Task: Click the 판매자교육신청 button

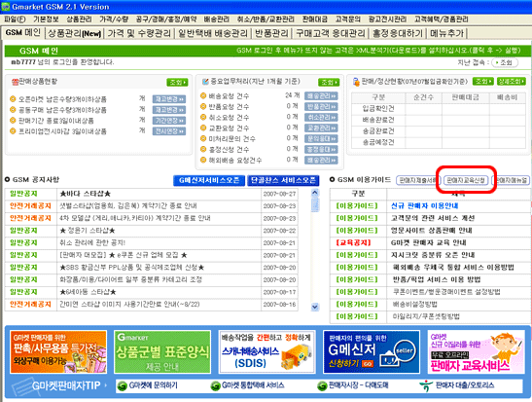Action: [x=466, y=180]
